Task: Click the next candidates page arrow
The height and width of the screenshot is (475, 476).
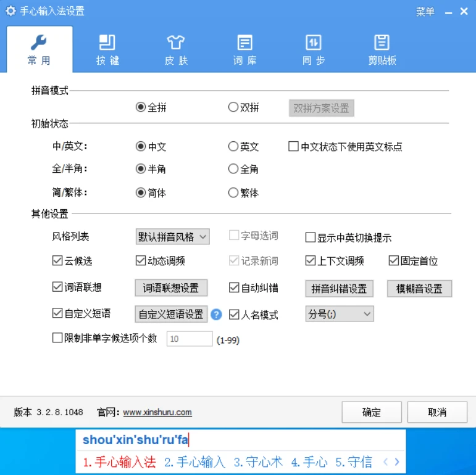Action: (x=397, y=461)
